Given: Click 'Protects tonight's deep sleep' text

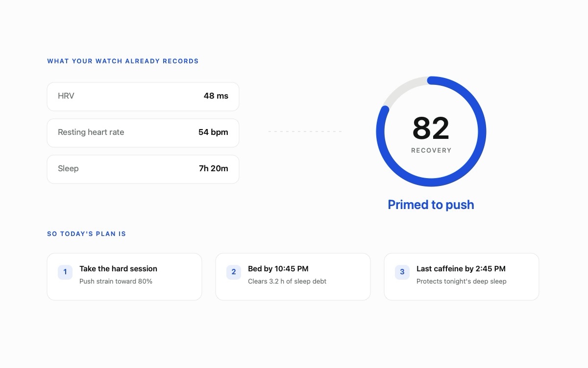Looking at the screenshot, I should pos(462,281).
